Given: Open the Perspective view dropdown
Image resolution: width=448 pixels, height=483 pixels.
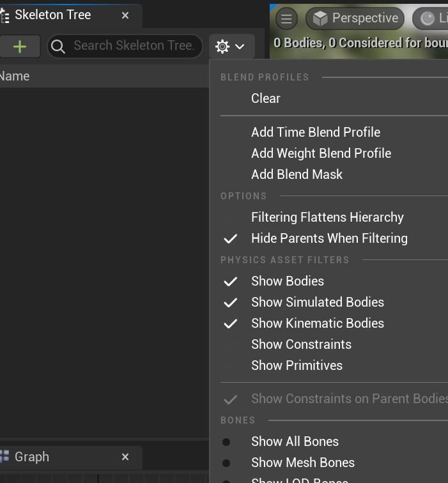Looking at the screenshot, I should tap(355, 19).
